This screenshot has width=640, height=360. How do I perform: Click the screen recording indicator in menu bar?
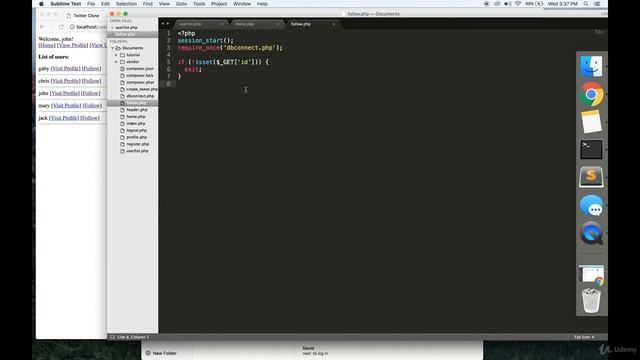pyautogui.click(x=486, y=4)
